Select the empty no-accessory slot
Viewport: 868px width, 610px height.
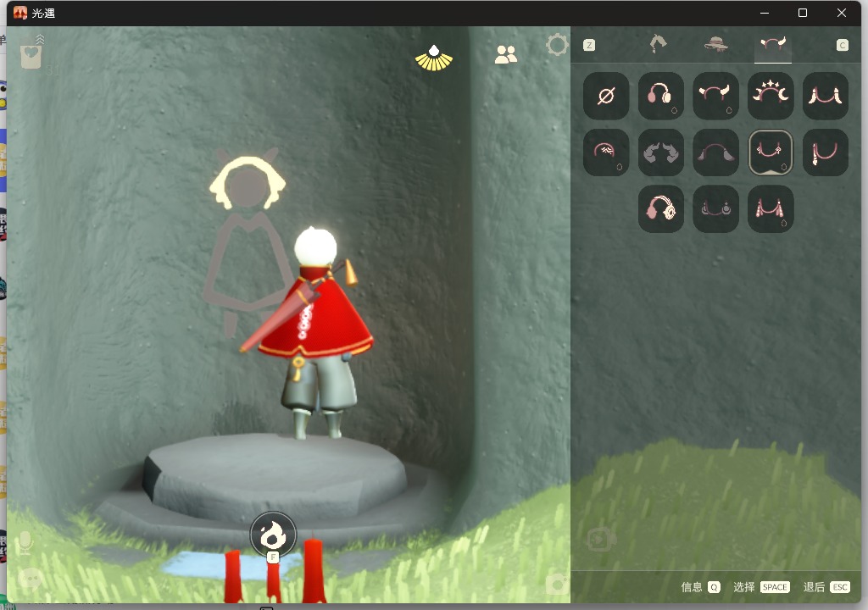point(605,96)
